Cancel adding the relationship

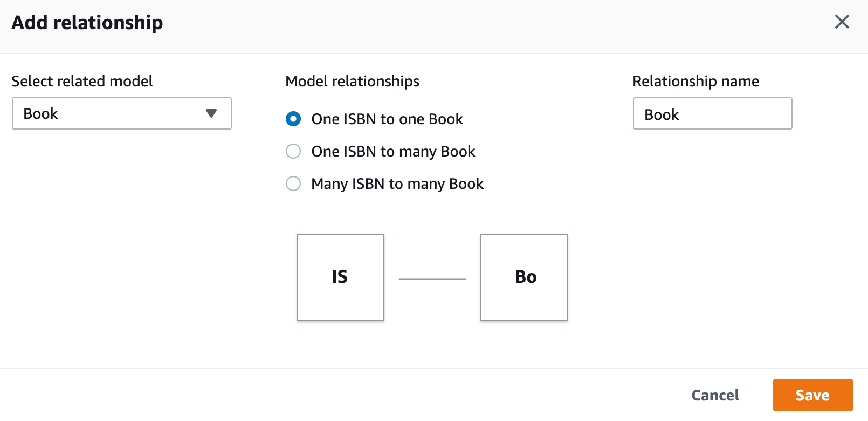715,395
